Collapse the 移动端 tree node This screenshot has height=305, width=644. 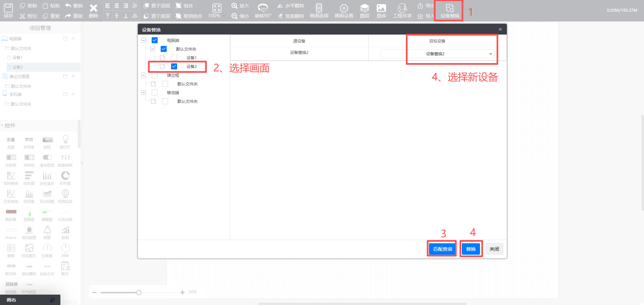tap(144, 93)
